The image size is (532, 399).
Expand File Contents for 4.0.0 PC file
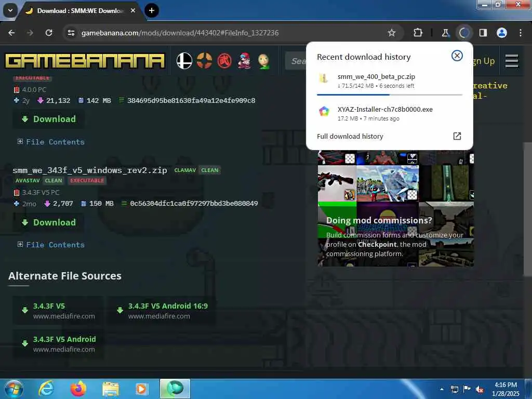click(x=51, y=142)
